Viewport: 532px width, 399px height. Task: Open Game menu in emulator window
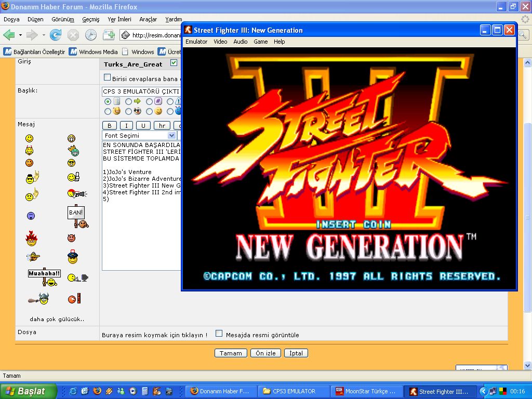click(x=261, y=42)
